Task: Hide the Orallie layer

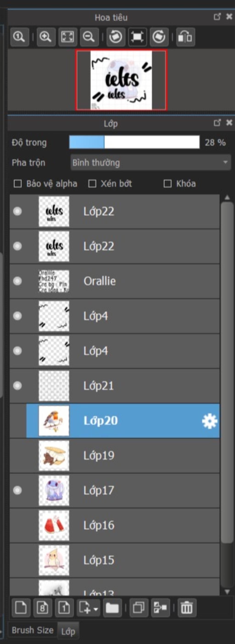Action: (x=17, y=281)
